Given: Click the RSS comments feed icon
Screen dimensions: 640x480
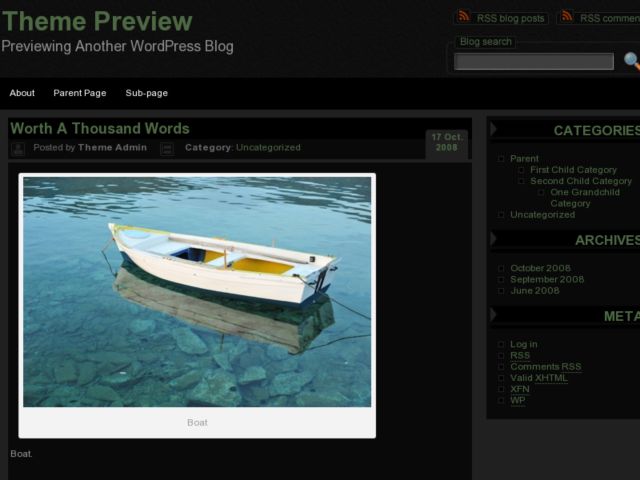Looking at the screenshot, I should (567, 16).
